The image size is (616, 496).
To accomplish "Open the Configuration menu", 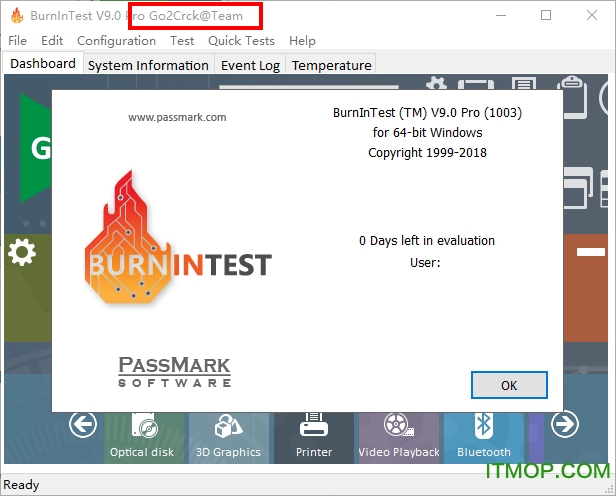I will [116, 41].
